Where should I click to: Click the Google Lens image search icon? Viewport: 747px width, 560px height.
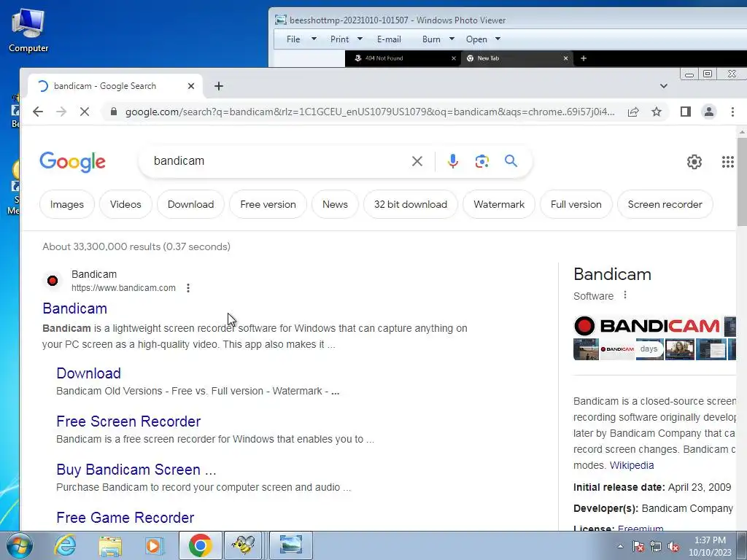481,161
